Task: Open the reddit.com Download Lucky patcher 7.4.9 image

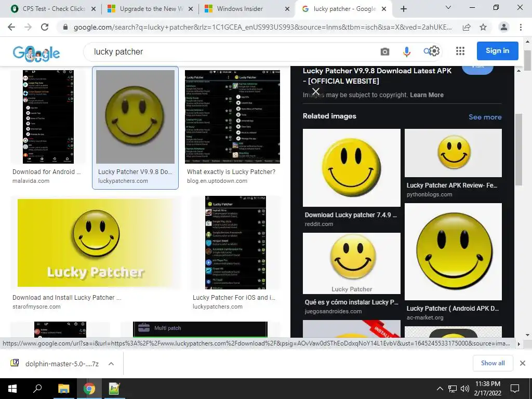Action: point(352,168)
